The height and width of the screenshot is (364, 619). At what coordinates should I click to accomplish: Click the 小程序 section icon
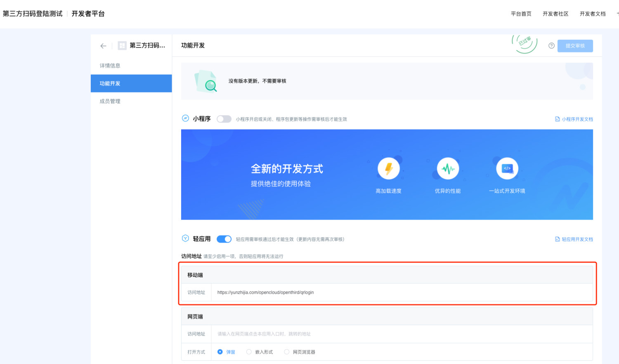click(x=186, y=118)
